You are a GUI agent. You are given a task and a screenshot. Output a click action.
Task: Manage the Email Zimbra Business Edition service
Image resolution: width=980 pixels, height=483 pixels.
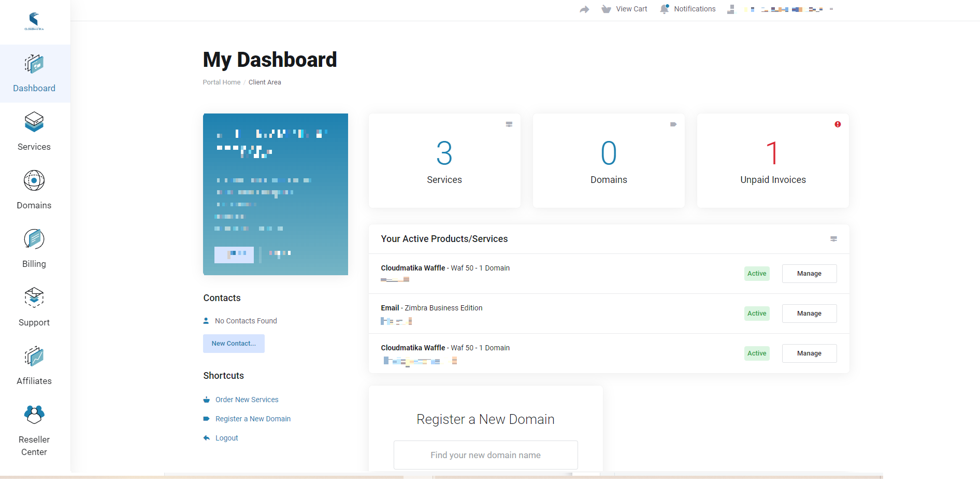click(809, 314)
